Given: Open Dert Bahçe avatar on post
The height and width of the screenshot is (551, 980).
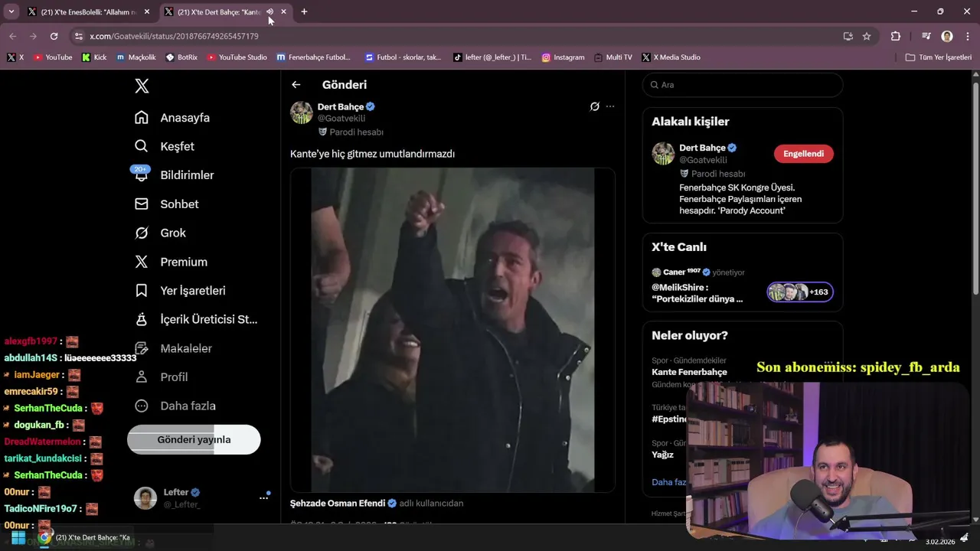Looking at the screenshot, I should (302, 112).
